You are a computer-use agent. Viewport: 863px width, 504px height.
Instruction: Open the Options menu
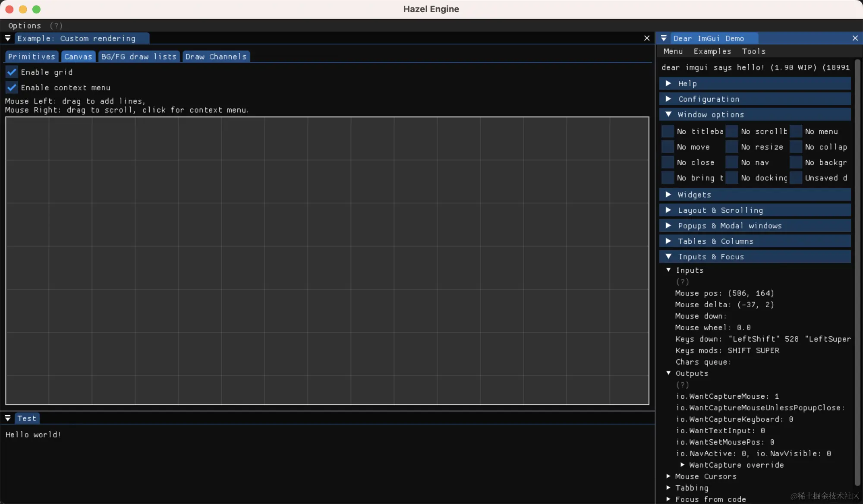coord(25,26)
